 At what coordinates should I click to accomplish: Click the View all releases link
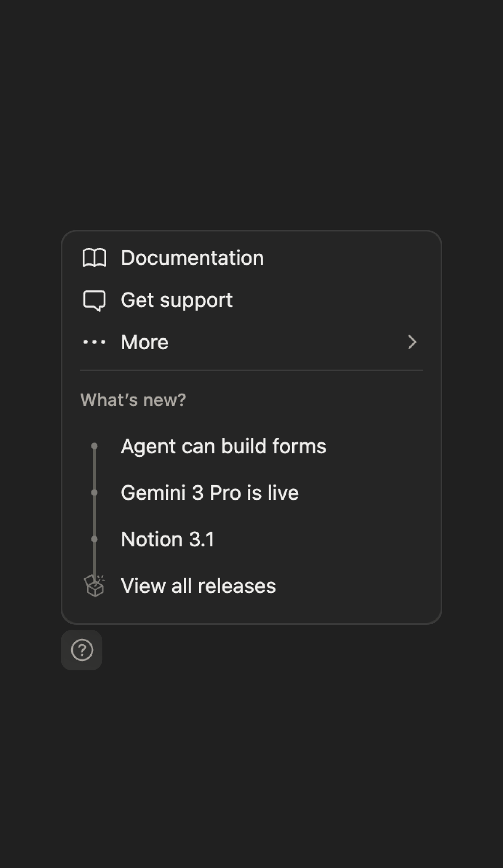click(198, 586)
